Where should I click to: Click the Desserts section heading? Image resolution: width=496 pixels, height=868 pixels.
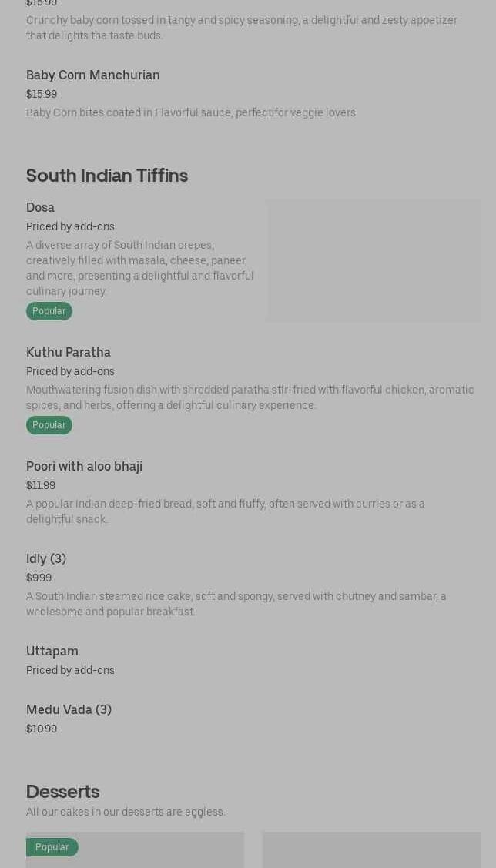coord(62,792)
